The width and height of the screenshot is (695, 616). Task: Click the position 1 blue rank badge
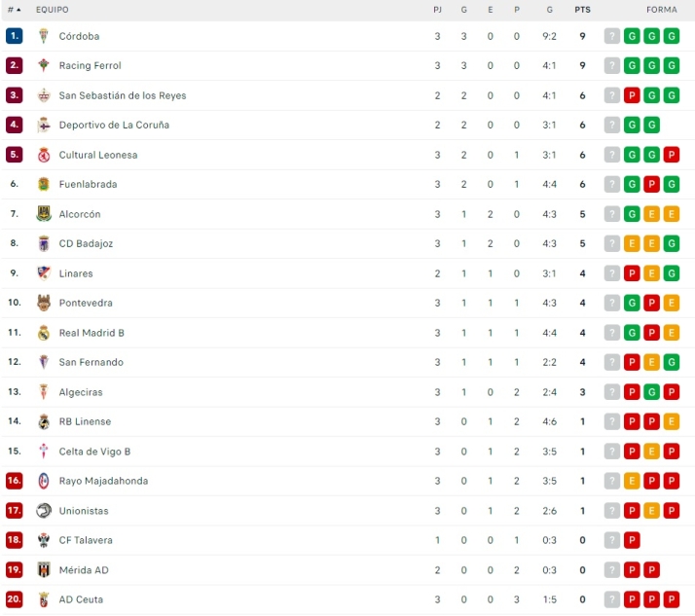[x=14, y=36]
